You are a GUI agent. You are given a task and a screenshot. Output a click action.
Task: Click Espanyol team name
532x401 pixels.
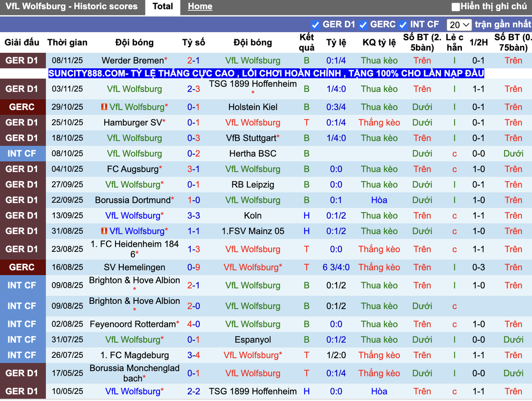tap(253, 339)
